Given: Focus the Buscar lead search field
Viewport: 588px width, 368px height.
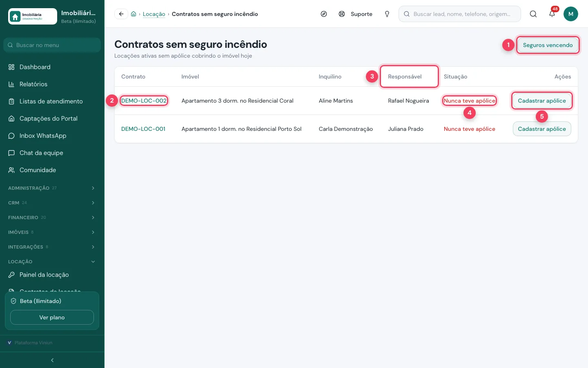Looking at the screenshot, I should 460,14.
